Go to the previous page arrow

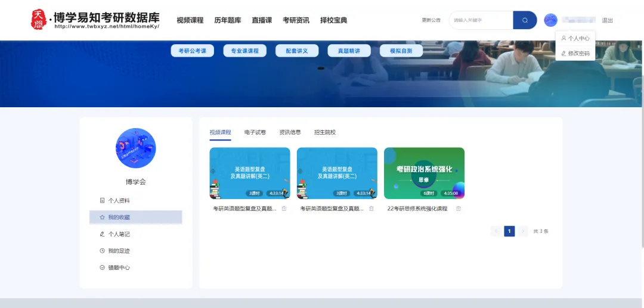(496, 231)
